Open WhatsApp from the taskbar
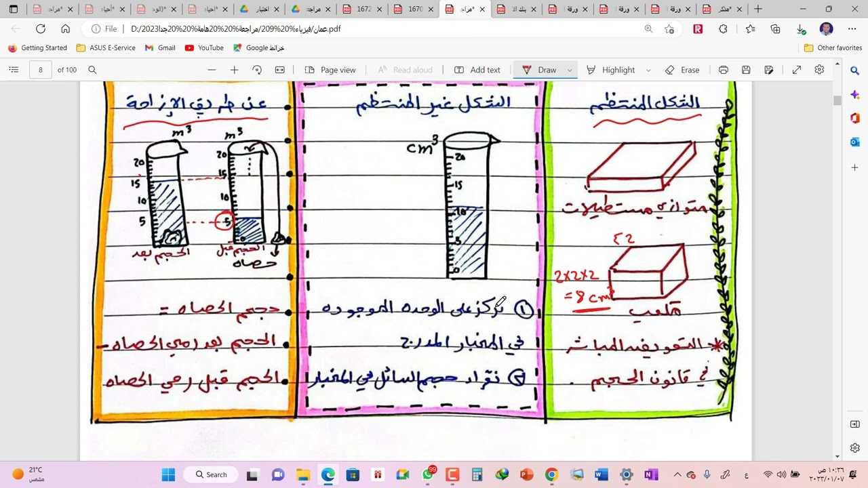Screen dimensions: 868x488 click(428, 474)
